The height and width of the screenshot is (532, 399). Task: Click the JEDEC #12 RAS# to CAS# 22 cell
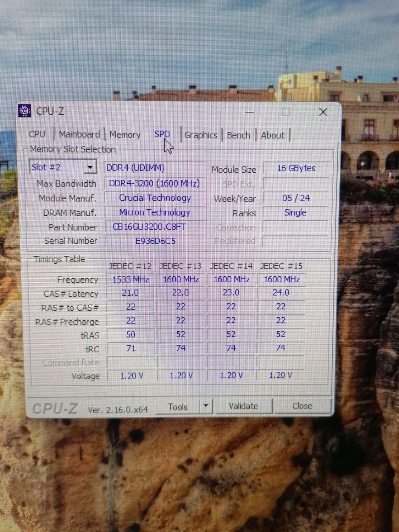131,307
